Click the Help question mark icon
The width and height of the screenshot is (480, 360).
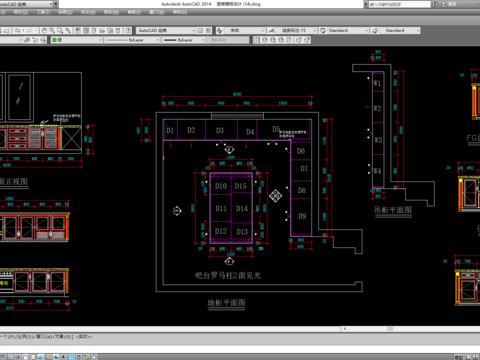(x=128, y=30)
